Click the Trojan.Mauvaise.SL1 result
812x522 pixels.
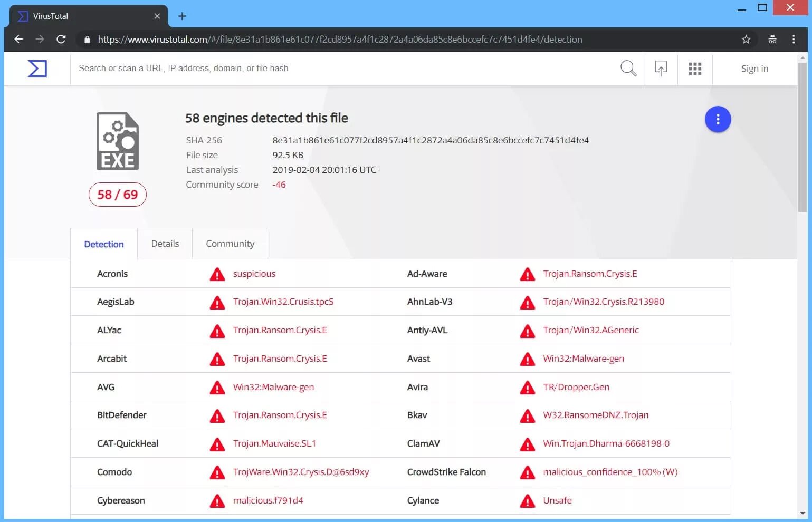pos(274,443)
